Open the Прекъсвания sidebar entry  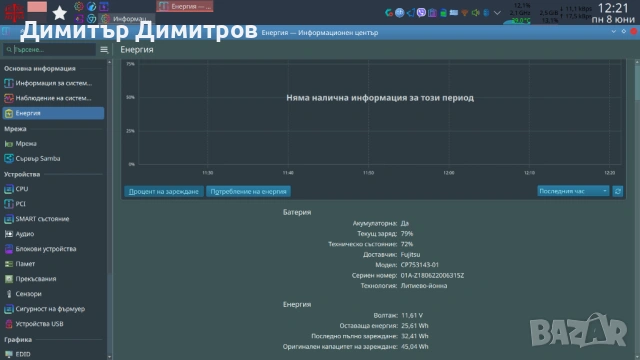(x=53, y=279)
